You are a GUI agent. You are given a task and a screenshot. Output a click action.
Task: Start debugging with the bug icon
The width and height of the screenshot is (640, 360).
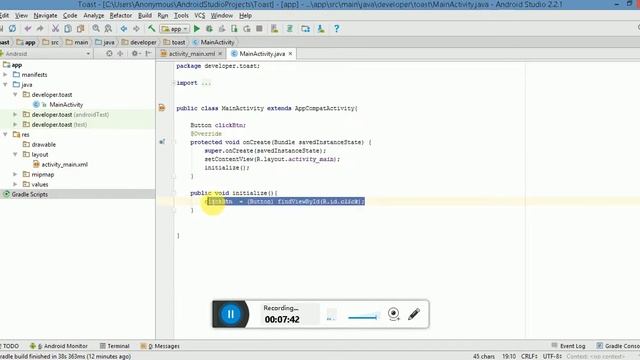point(209,29)
